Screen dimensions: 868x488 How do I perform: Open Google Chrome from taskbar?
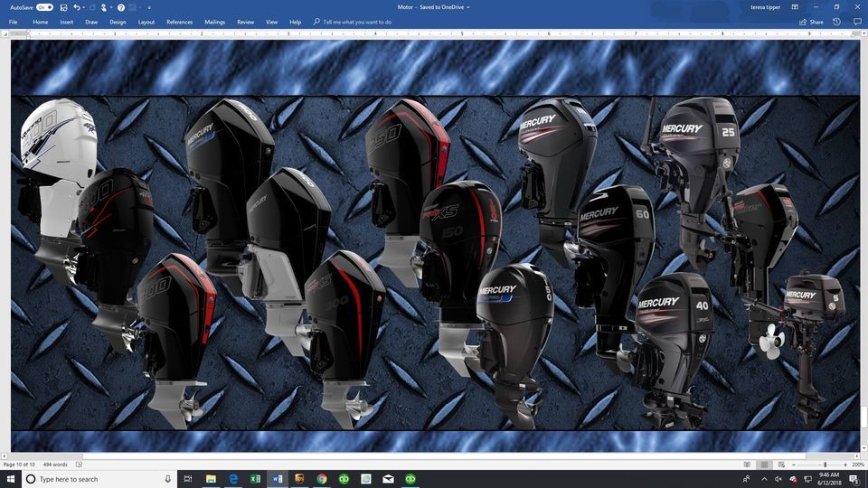[322, 479]
